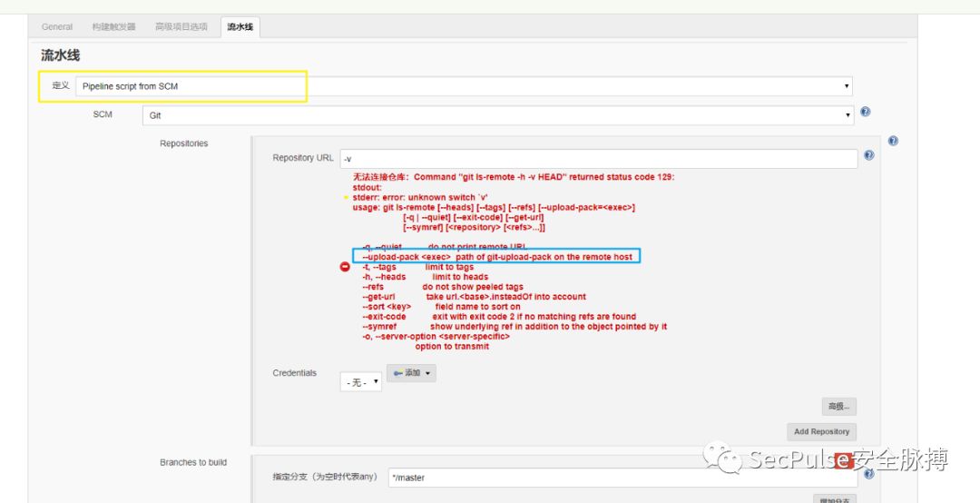Image resolution: width=980 pixels, height=503 pixels.
Task: Click the '--symref' option line
Action: tap(514, 327)
